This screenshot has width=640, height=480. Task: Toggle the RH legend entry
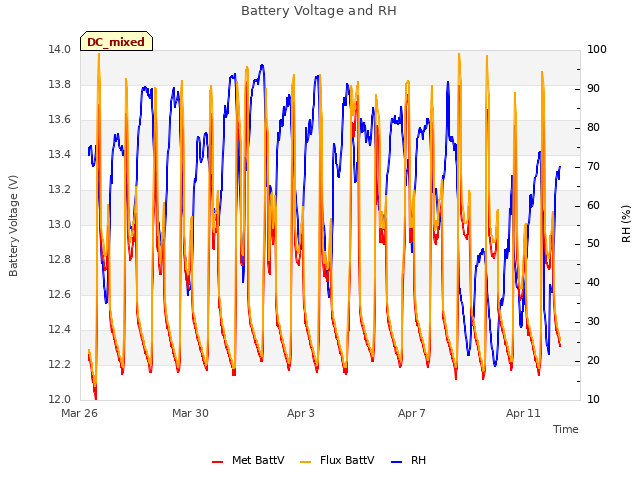[409, 461]
